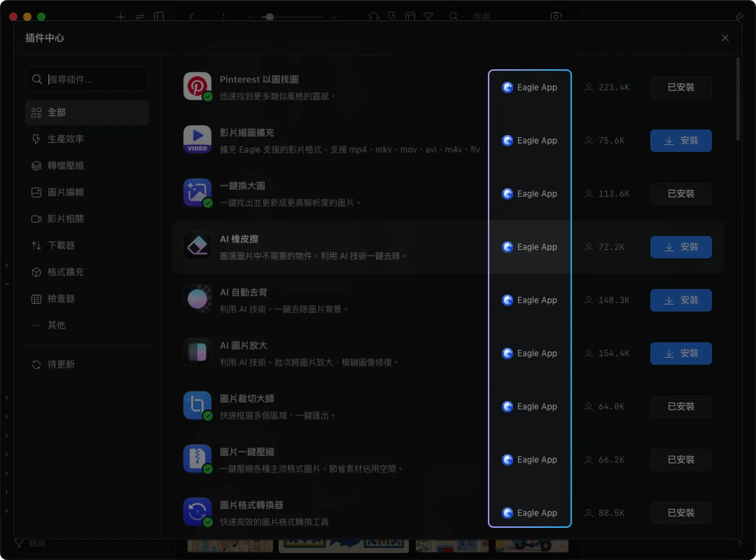Click the user count icon beside 148.3K
756x560 pixels.
point(589,300)
